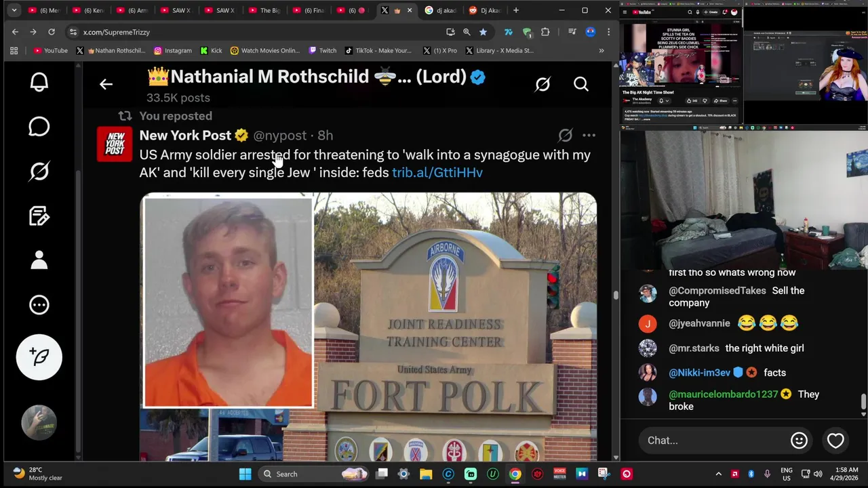Open @mauricelombardo1237 chat username
The image size is (868, 488).
point(724,394)
